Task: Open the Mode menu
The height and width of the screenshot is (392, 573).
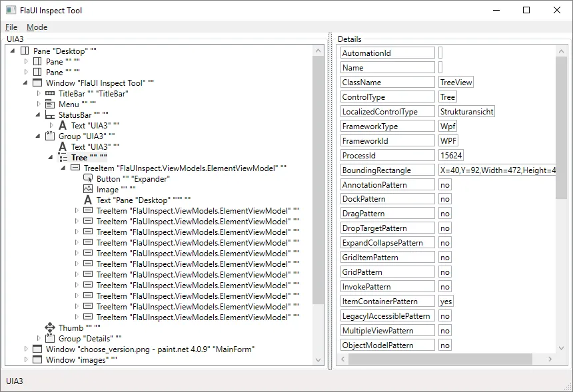Action: pos(37,27)
